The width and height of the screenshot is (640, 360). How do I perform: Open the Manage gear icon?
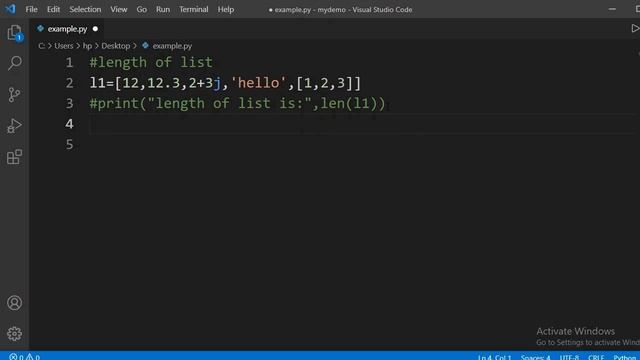point(14,334)
